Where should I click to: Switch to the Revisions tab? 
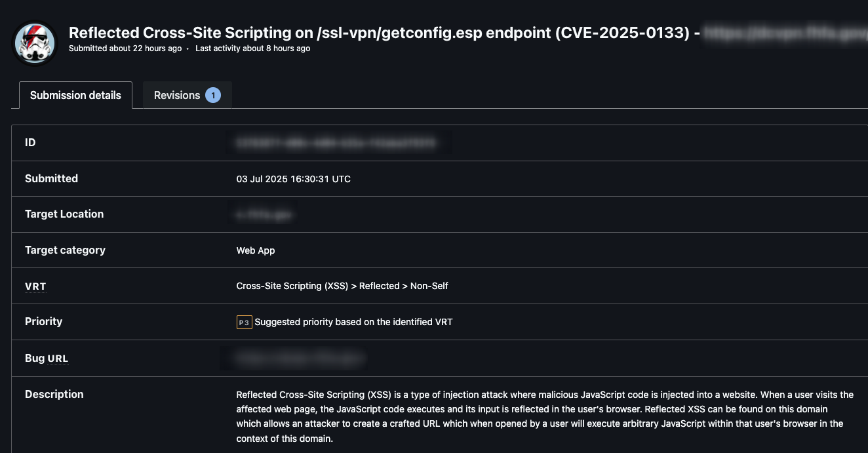tap(177, 95)
